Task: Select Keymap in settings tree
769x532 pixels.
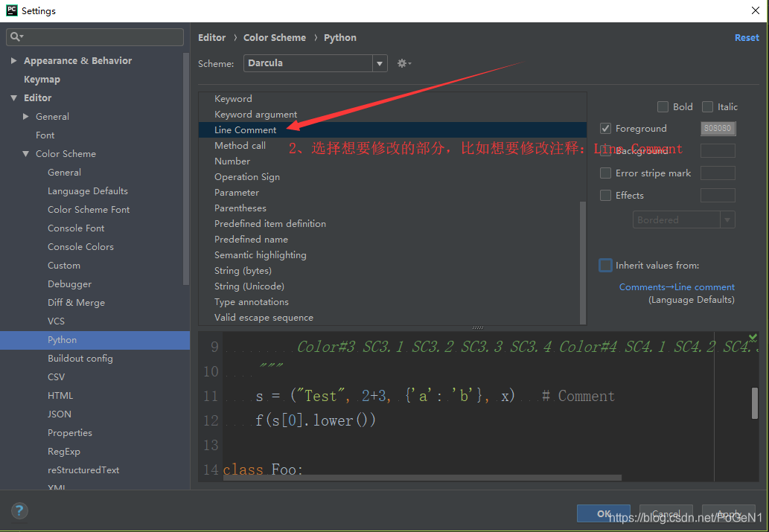Action: point(42,80)
